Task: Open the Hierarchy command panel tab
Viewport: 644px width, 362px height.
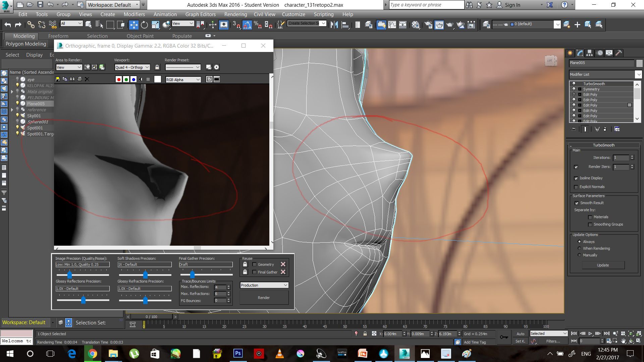Action: [x=589, y=53]
